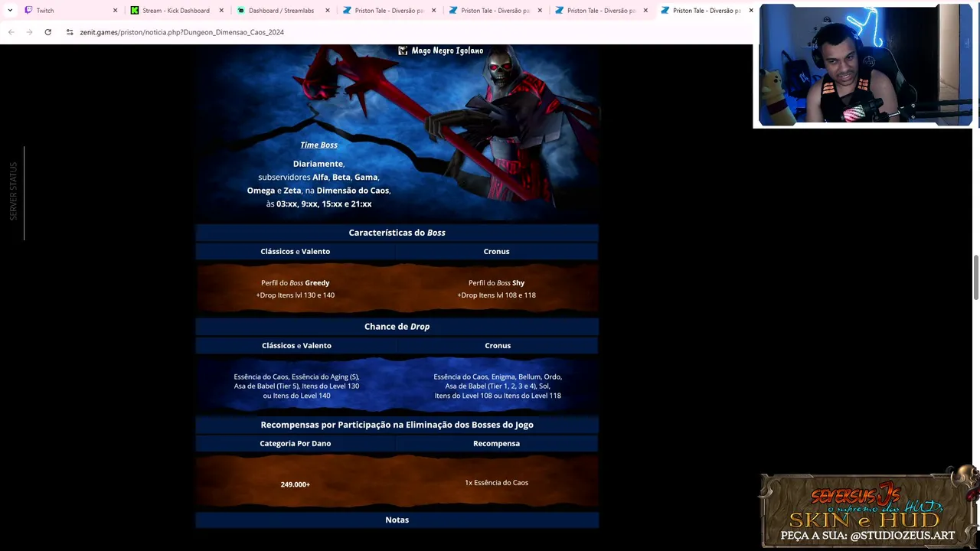Go back to the previous page
This screenshot has height=551, width=980.
coord(11,32)
